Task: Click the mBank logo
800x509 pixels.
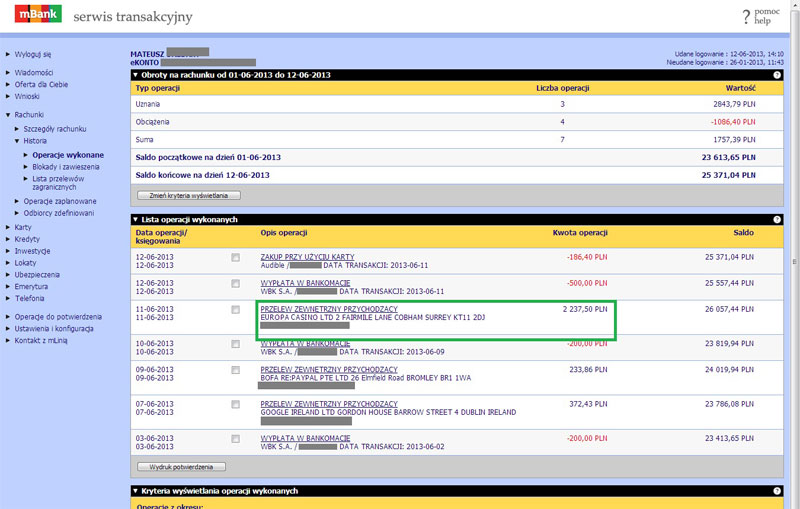Action: 38,14
